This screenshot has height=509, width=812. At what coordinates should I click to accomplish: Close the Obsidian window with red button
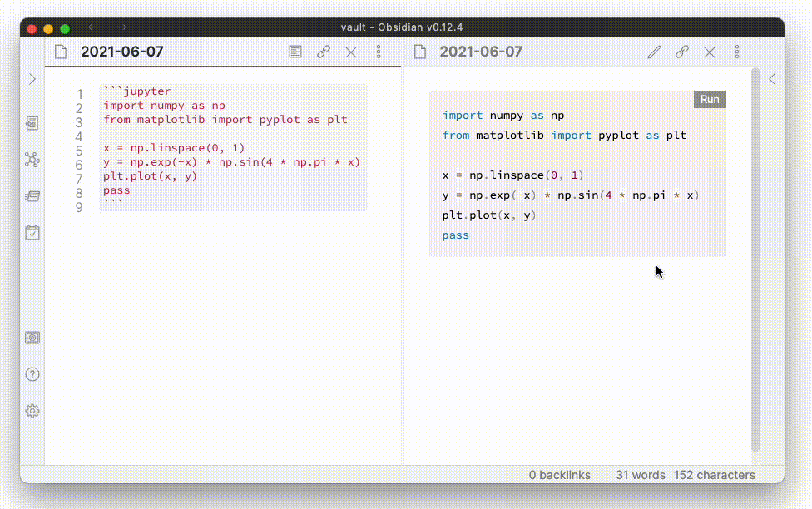32,29
